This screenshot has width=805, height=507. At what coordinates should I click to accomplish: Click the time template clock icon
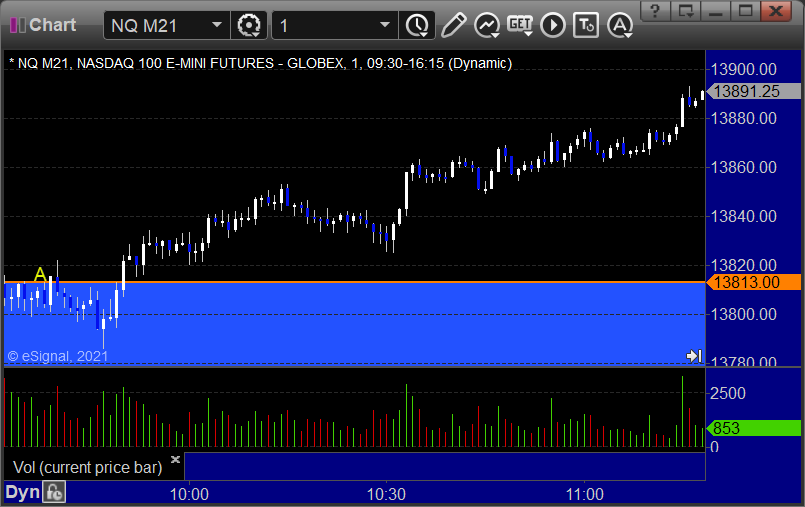(417, 25)
